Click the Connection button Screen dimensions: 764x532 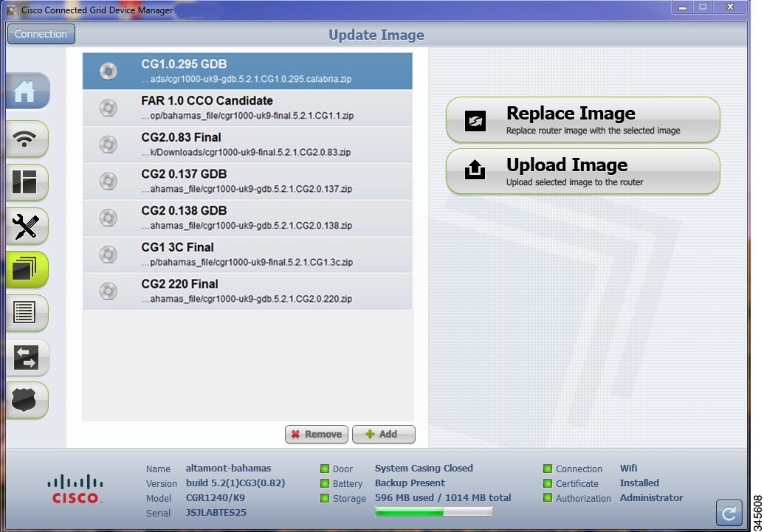[x=41, y=34]
